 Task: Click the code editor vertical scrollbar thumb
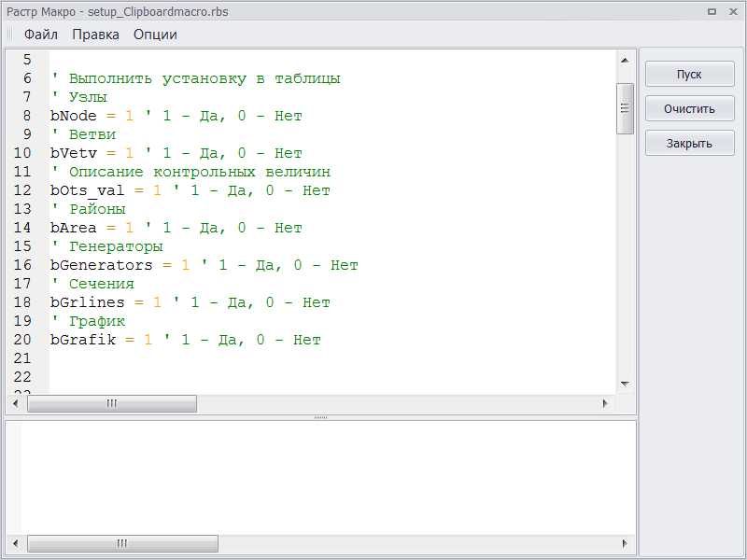[x=625, y=108]
